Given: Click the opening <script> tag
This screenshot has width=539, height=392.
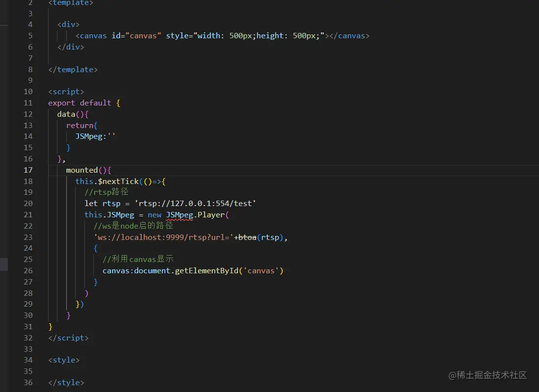Looking at the screenshot, I should click(x=66, y=92).
